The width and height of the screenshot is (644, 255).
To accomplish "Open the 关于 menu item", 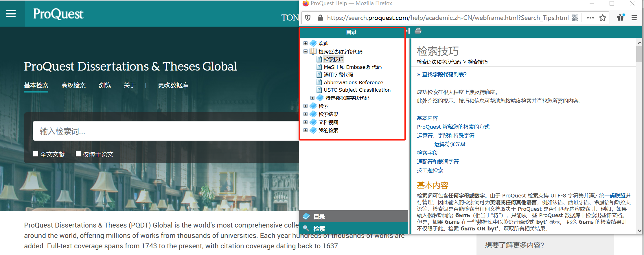I will 130,85.
